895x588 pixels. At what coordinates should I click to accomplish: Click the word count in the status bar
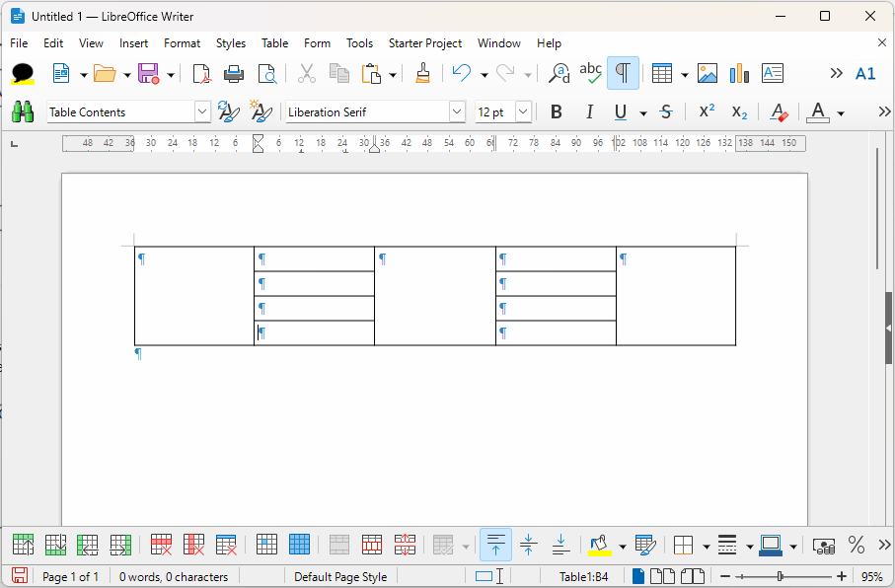pyautogui.click(x=174, y=577)
